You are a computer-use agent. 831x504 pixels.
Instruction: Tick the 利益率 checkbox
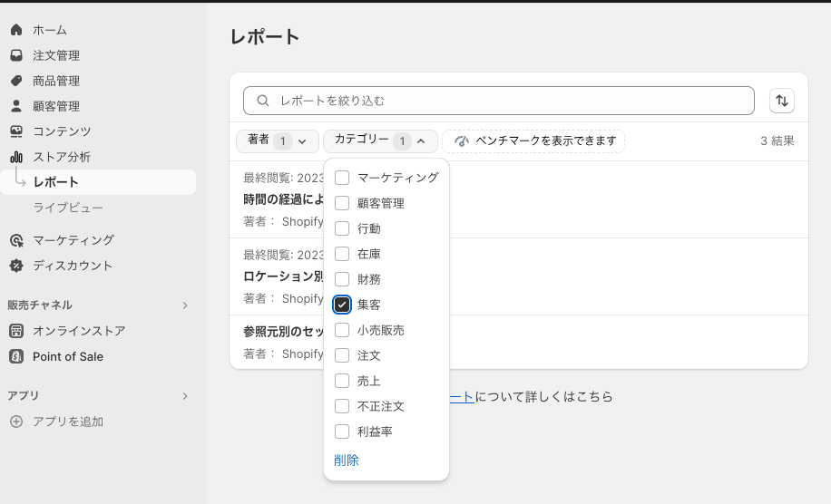(342, 431)
